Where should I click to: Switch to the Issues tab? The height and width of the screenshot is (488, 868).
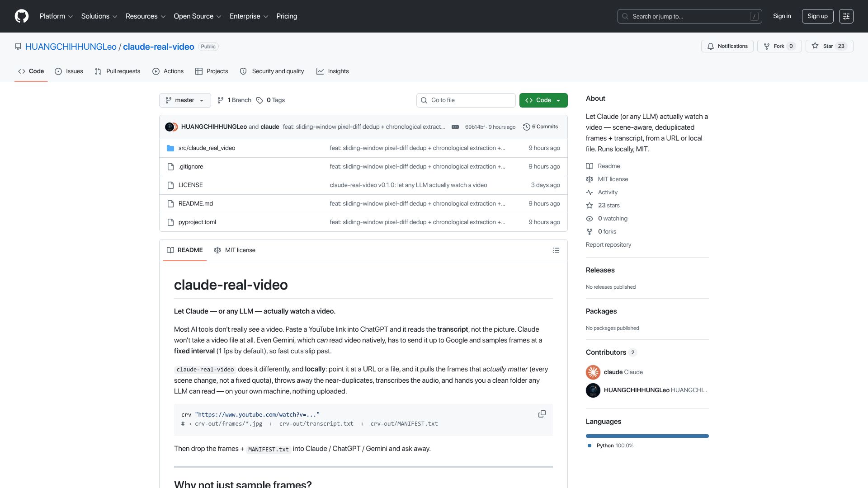coord(69,71)
